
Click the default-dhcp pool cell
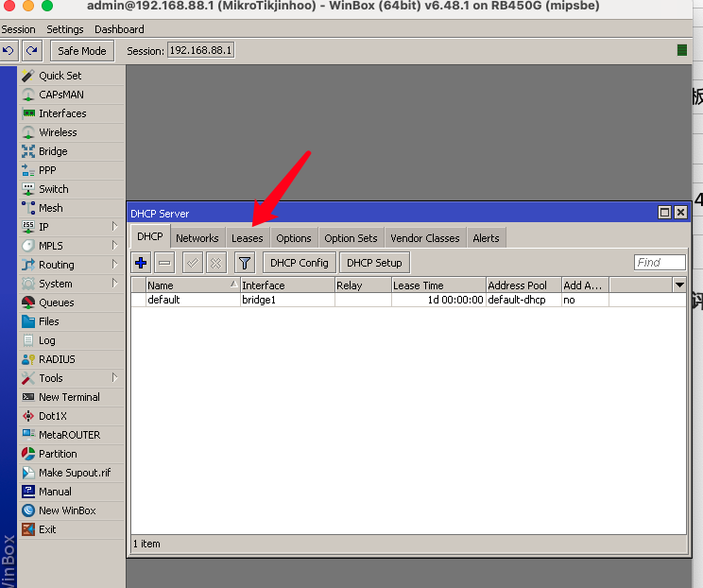point(524,300)
